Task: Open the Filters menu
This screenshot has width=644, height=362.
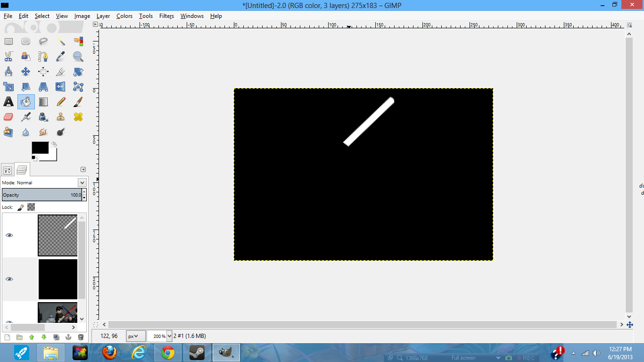Action: (x=166, y=16)
